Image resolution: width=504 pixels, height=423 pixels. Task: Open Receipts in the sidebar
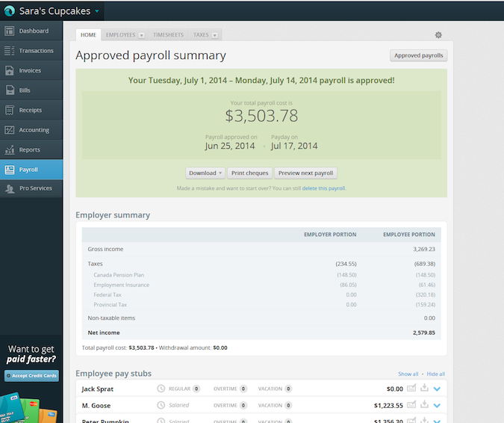pos(30,111)
